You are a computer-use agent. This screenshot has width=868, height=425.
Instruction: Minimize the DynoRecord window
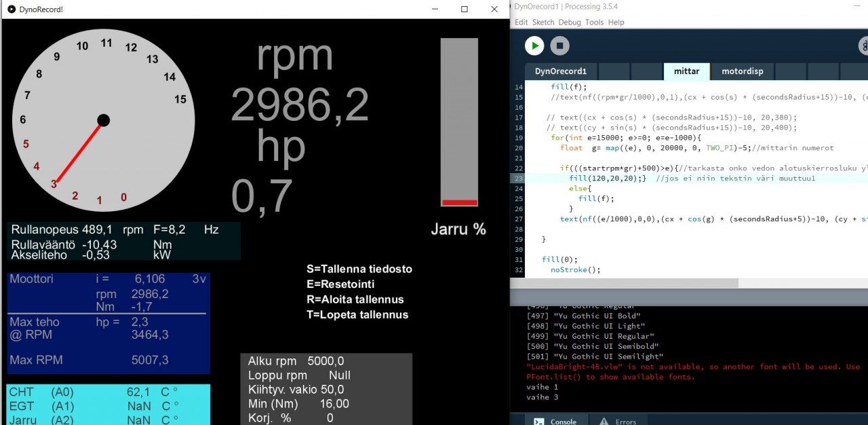pos(434,10)
